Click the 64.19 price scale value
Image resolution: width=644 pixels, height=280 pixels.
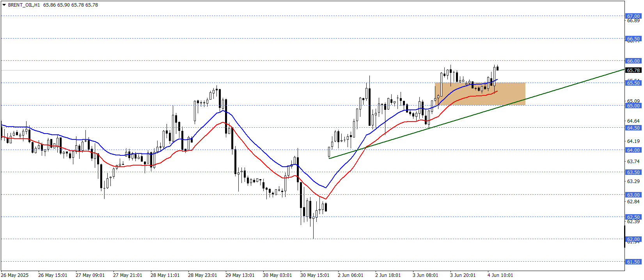(633, 141)
